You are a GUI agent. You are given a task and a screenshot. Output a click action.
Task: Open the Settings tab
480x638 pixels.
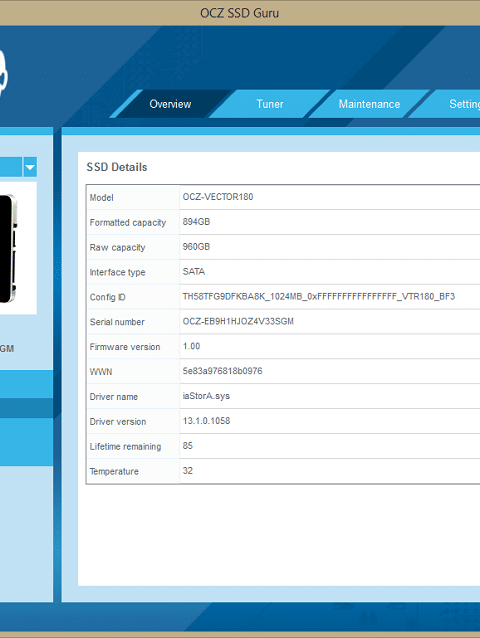click(464, 104)
